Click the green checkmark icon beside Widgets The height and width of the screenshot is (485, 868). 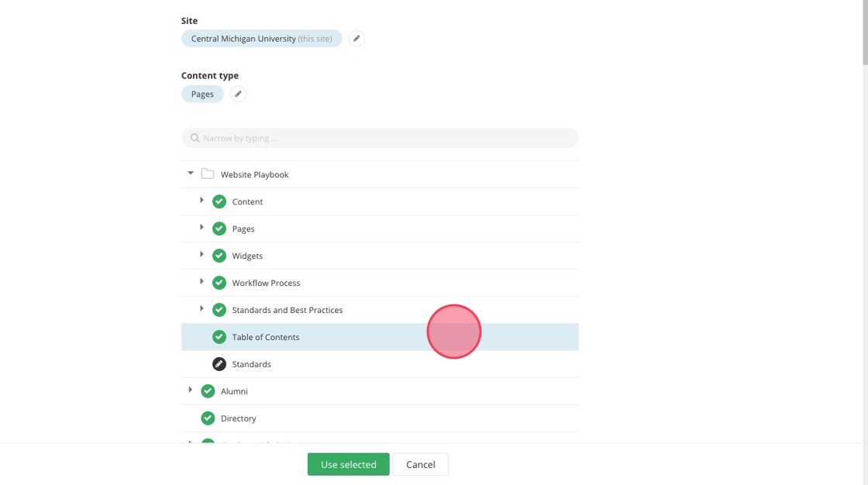point(219,256)
